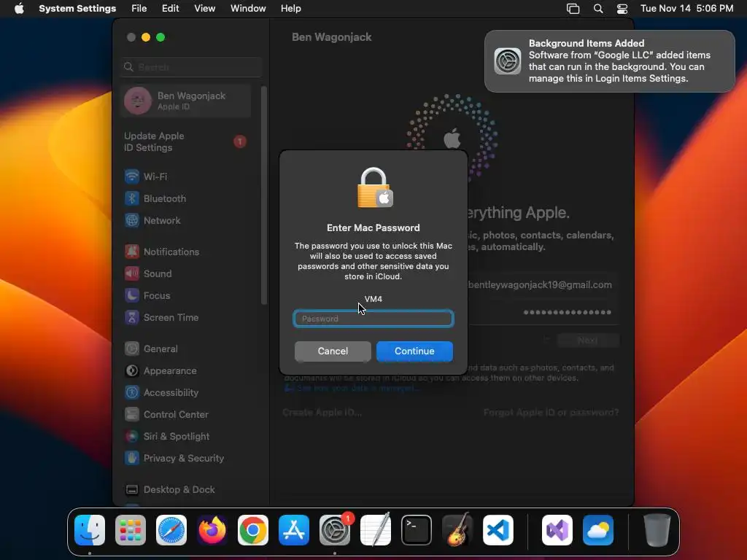Image resolution: width=747 pixels, height=560 pixels.
Task: Click the Network globe icon
Action: click(132, 220)
